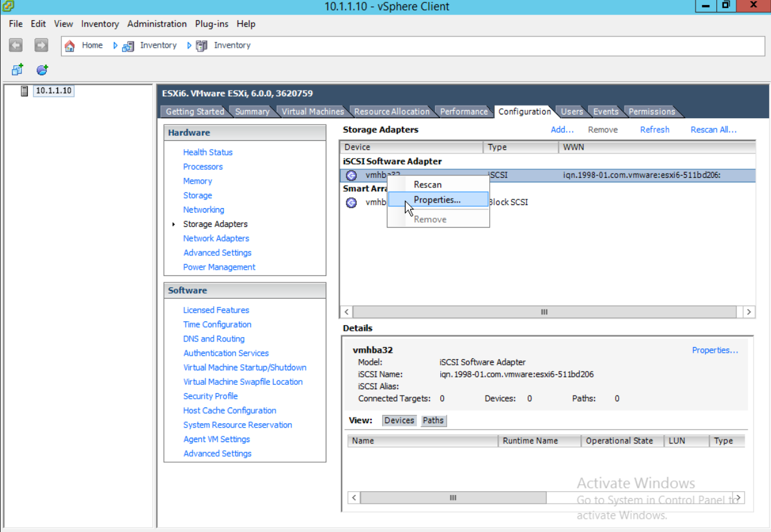Click the Smart Array adapter device icon
The height and width of the screenshot is (532, 771).
pos(351,202)
